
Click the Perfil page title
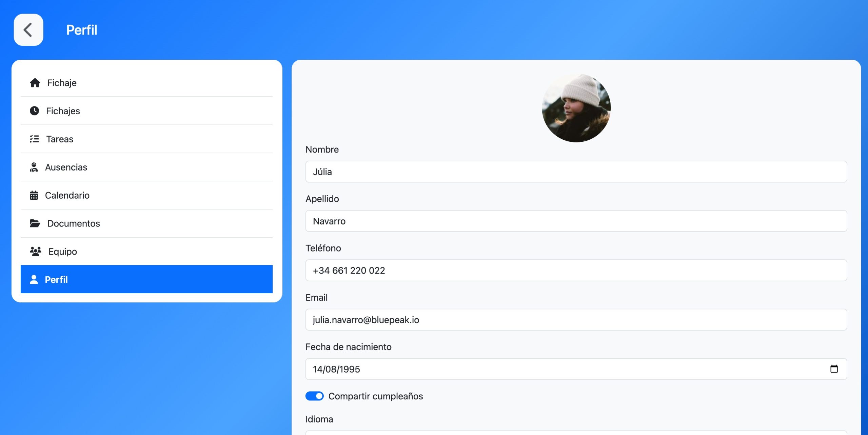[82, 30]
